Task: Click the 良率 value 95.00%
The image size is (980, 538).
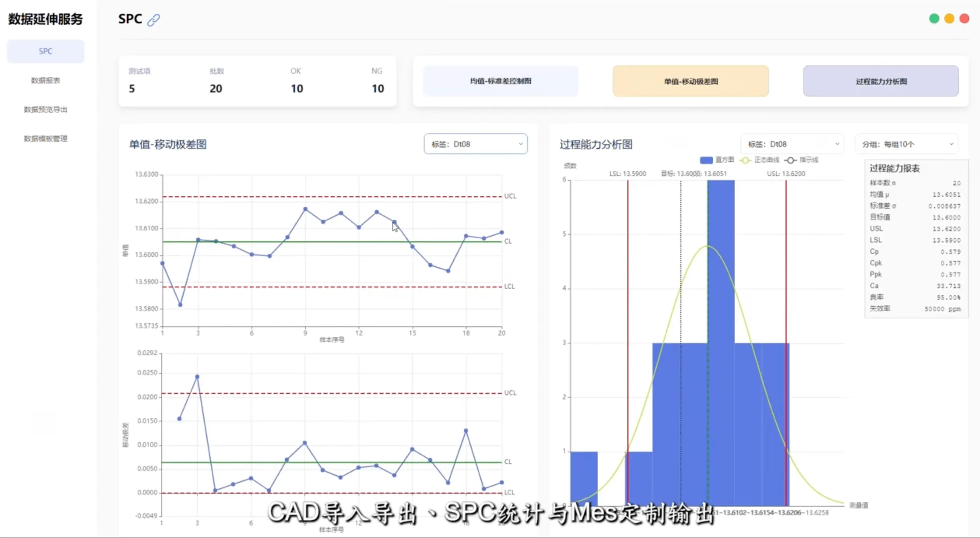Action: [949, 297]
